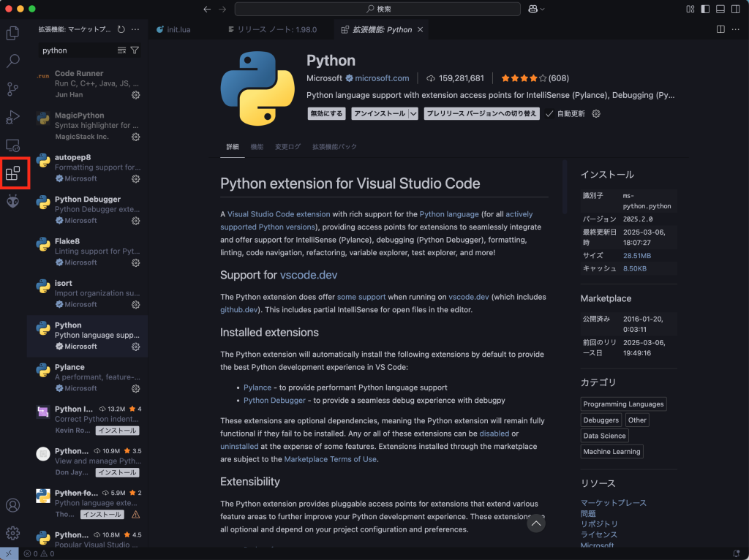This screenshot has width=749, height=560.
Task: Clear extension search results icon
Action: tap(121, 50)
